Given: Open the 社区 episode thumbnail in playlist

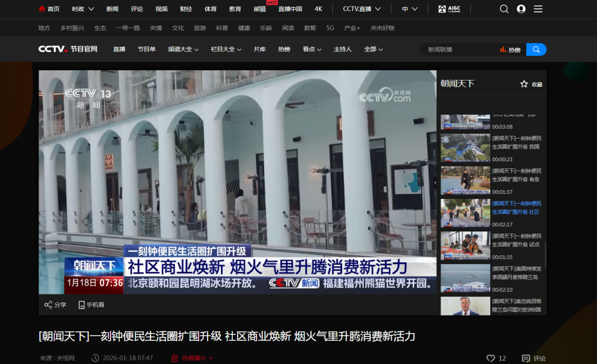Looking at the screenshot, I should point(465,213).
